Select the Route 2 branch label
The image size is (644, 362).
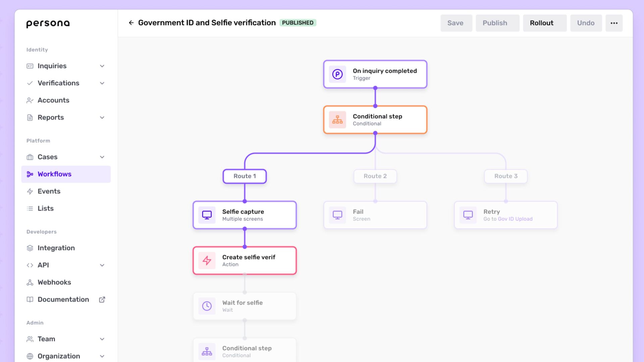tap(375, 176)
